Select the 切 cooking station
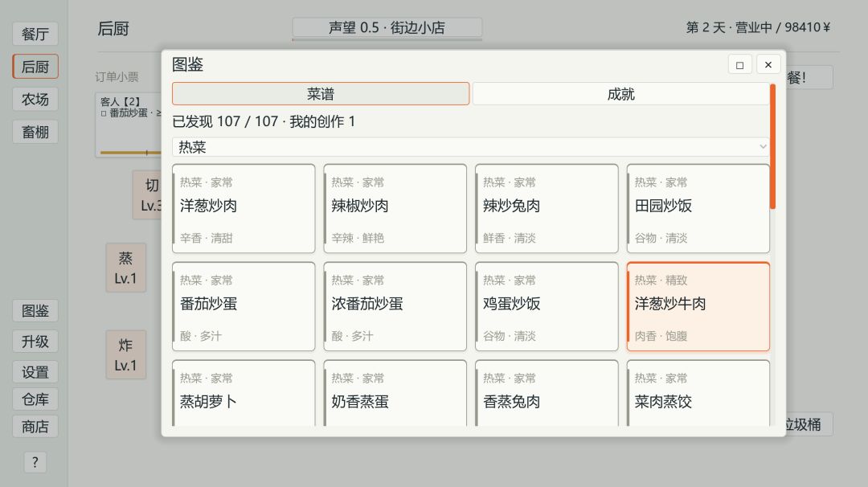This screenshot has height=487, width=868. pos(147,194)
